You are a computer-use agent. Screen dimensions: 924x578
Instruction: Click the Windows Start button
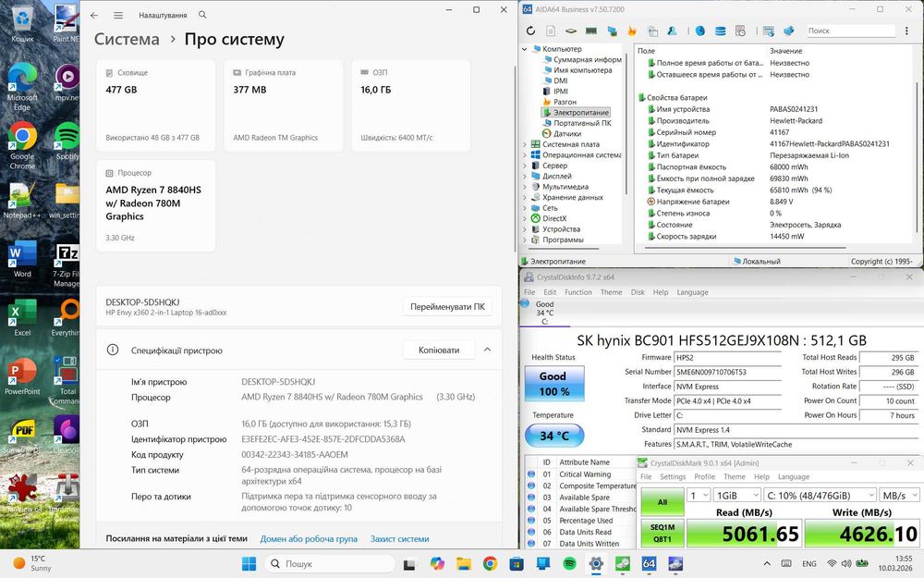pos(249,564)
